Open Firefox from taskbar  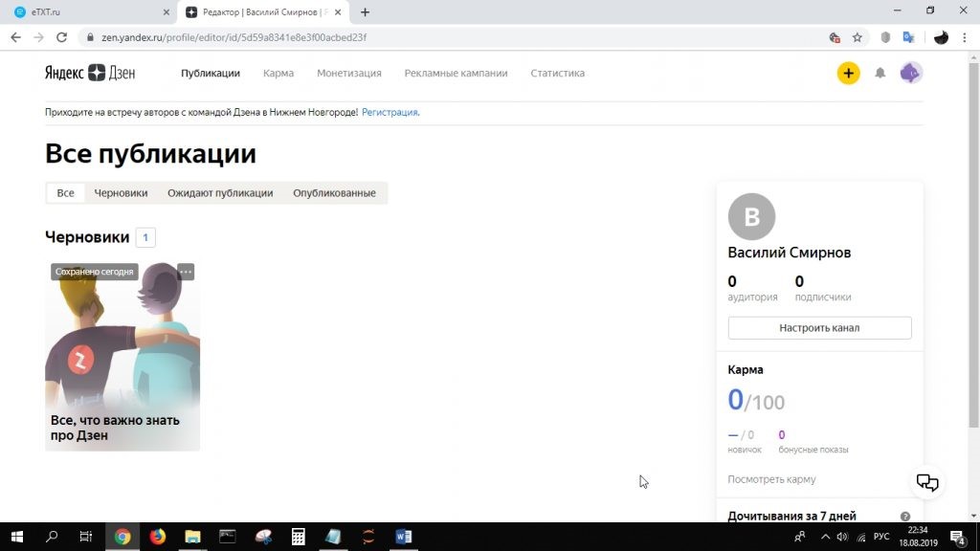[158, 537]
